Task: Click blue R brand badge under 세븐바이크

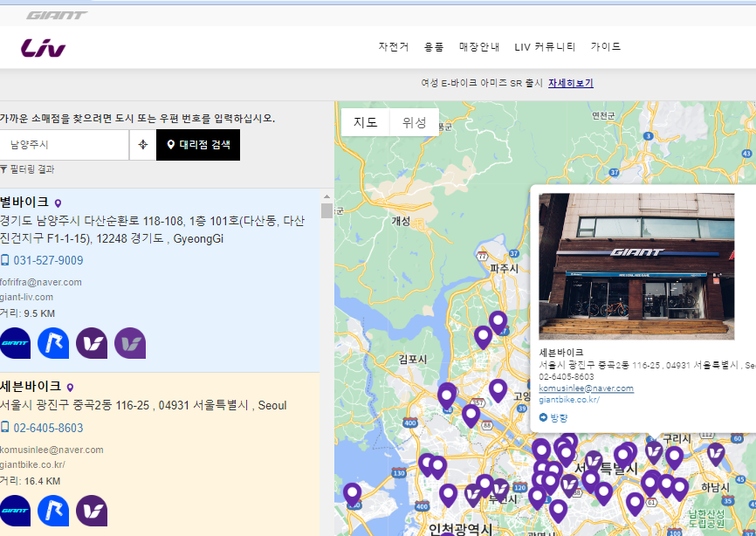Action: (x=53, y=511)
